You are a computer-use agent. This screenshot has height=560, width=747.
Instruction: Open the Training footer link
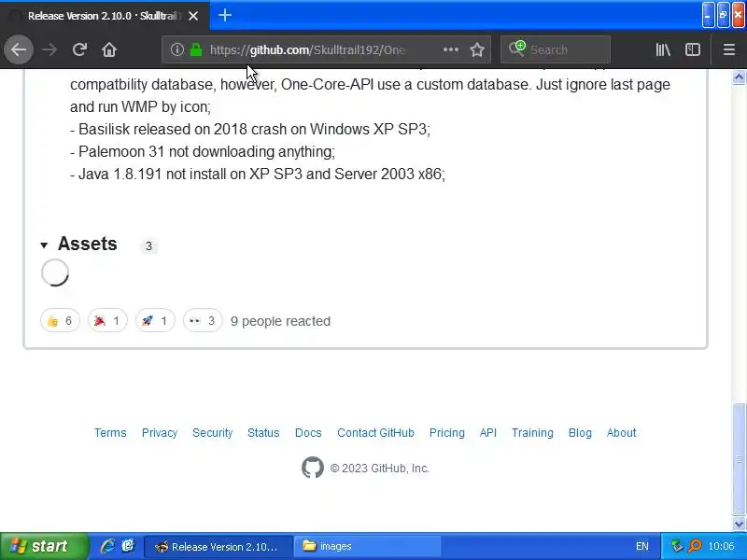532,432
